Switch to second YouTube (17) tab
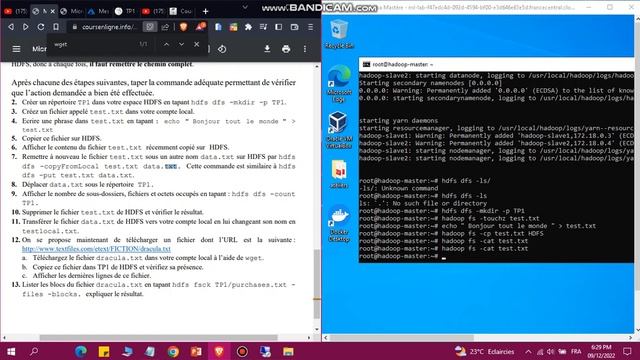Viewport: 640px width, 360px height. pyautogui.click(x=153, y=11)
